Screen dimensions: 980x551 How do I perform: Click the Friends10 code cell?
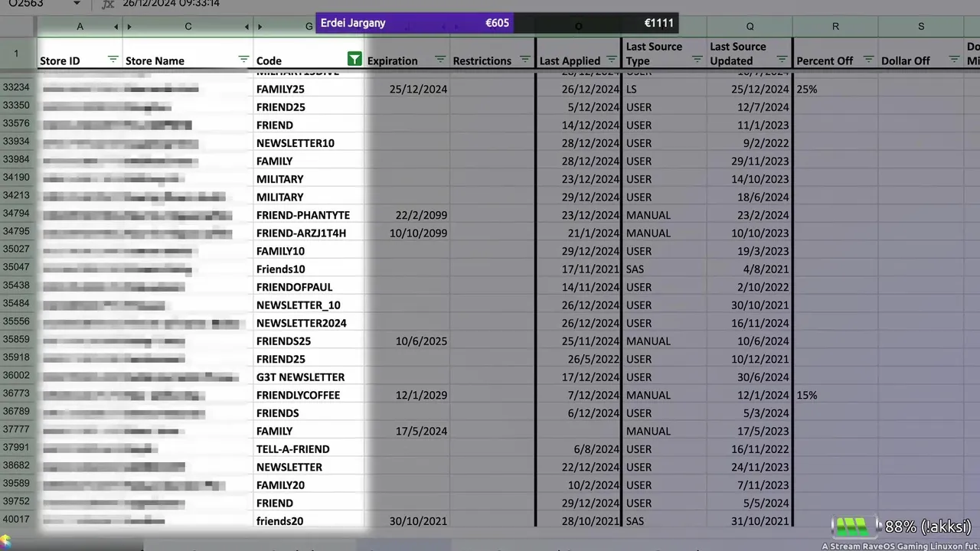[x=309, y=269]
